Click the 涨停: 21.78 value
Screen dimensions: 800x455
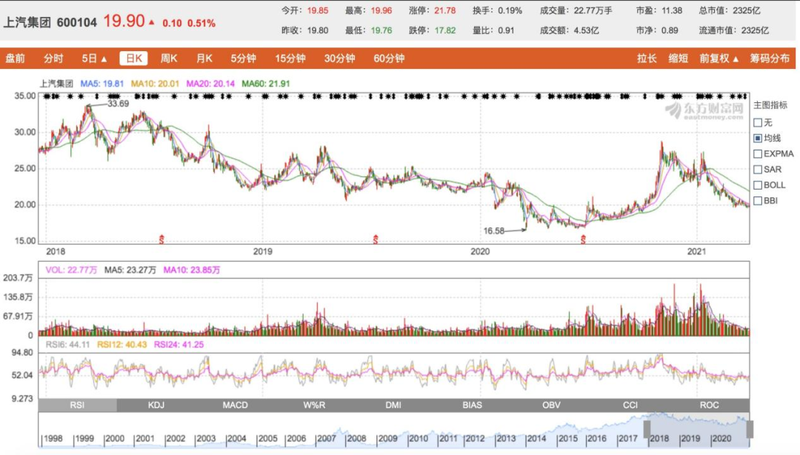(x=432, y=11)
